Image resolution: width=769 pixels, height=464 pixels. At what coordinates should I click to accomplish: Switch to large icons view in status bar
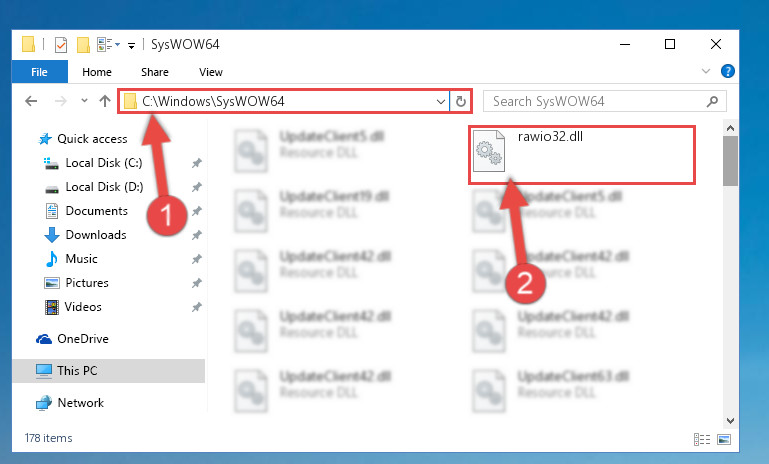[x=724, y=439]
